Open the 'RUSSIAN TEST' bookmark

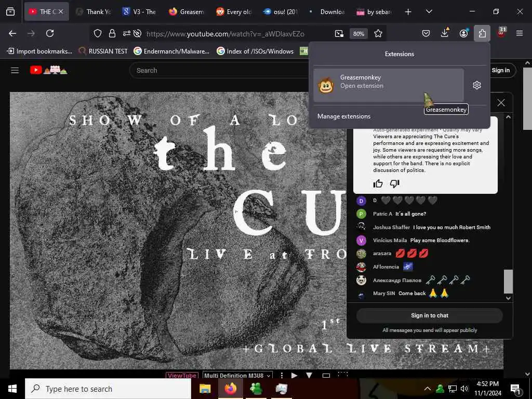[103, 51]
